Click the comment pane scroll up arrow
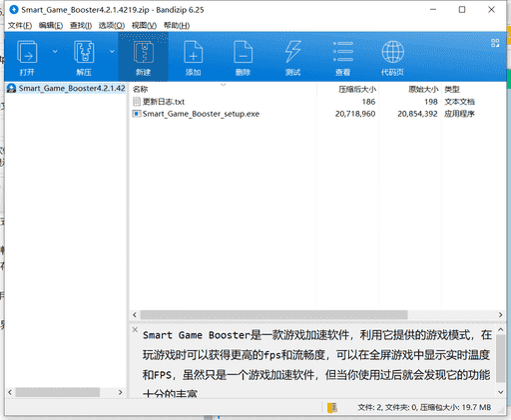 (501, 330)
